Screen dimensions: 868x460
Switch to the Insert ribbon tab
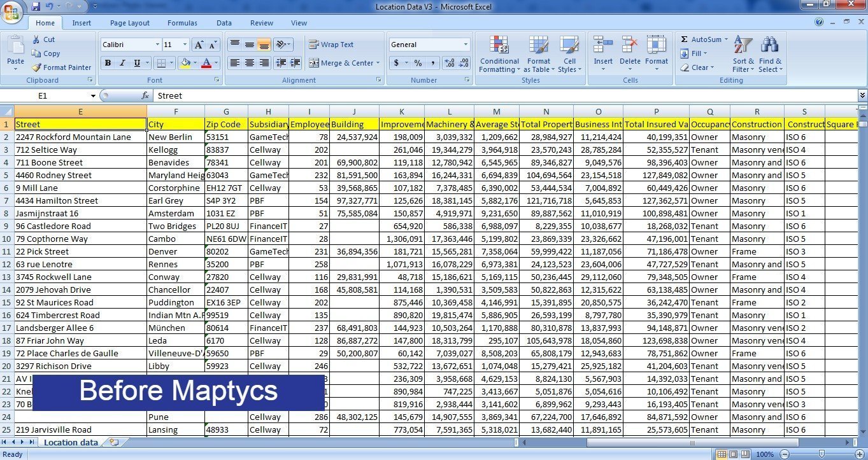[82, 23]
